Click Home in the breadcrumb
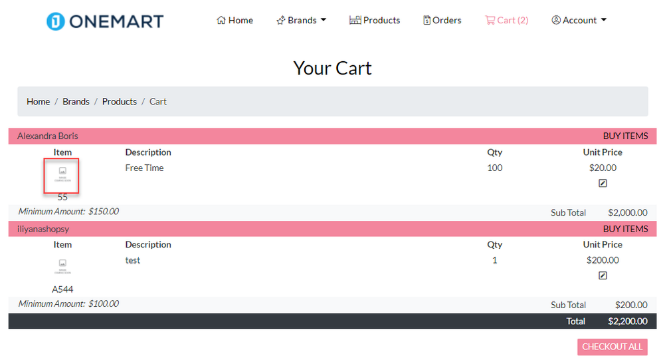 [38, 102]
